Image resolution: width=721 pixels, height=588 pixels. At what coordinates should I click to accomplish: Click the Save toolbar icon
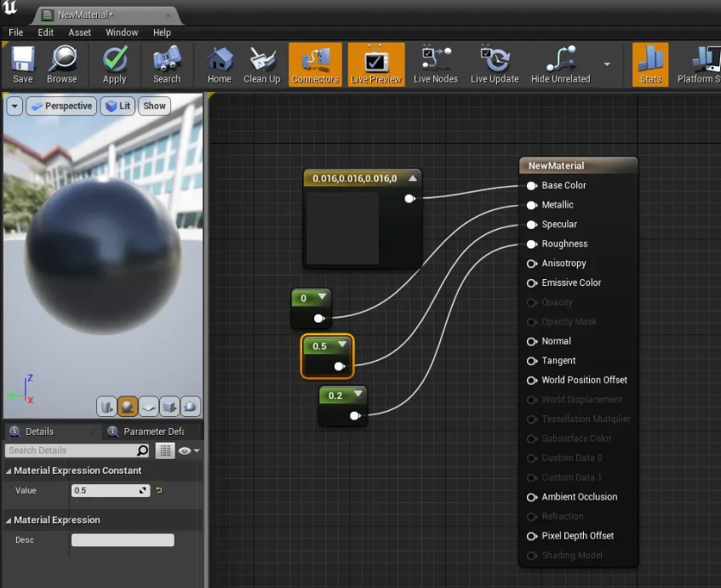[23, 65]
